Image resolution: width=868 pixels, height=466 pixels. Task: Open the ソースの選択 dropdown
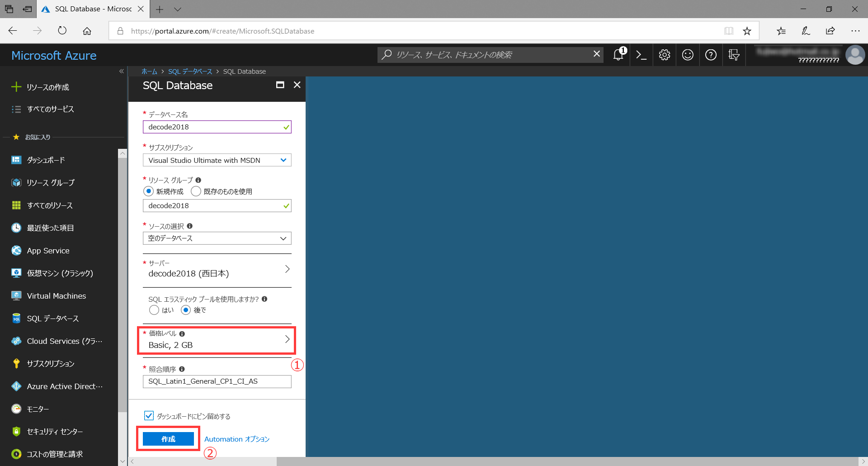[217, 238]
